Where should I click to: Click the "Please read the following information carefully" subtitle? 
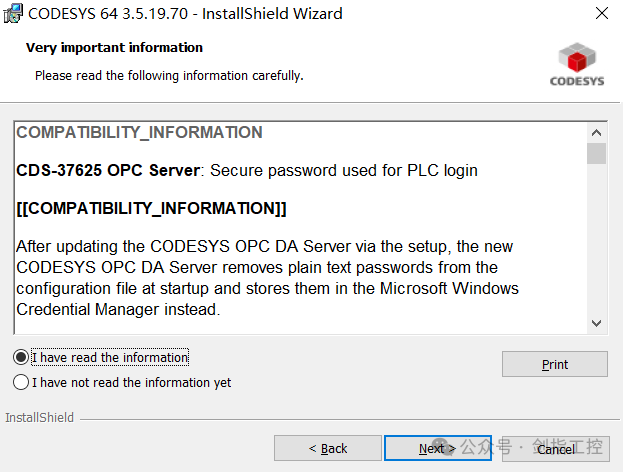[x=169, y=76]
